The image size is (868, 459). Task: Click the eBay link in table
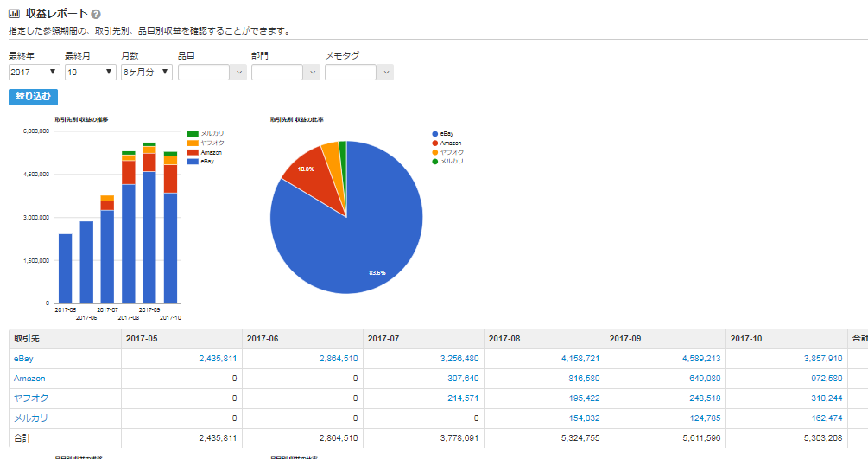23,358
